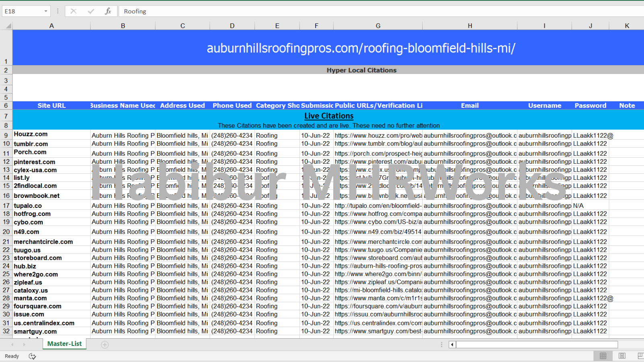Switch to Page Layout view icon

(x=622, y=356)
